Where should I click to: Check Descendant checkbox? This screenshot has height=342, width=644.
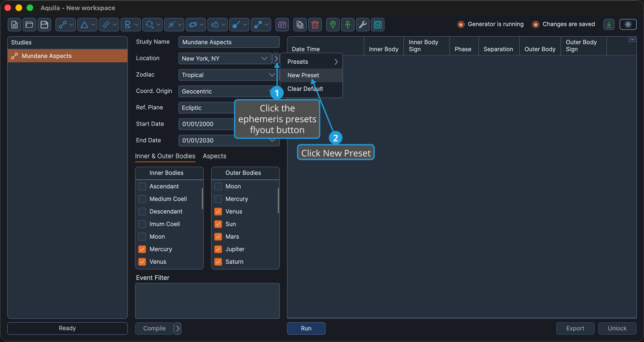142,212
